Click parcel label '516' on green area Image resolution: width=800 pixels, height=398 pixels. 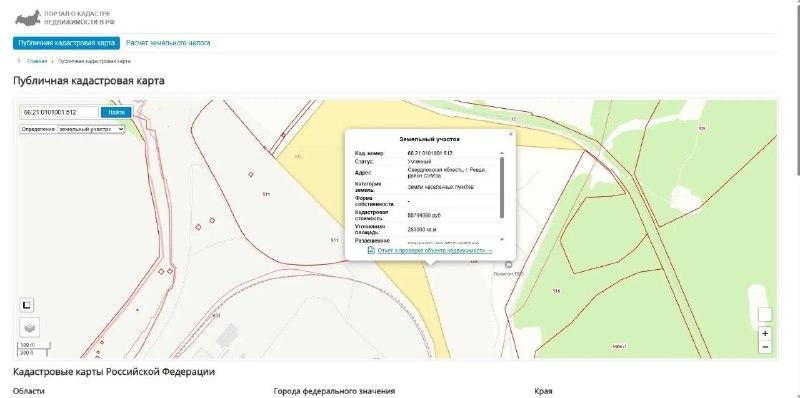pos(556,291)
